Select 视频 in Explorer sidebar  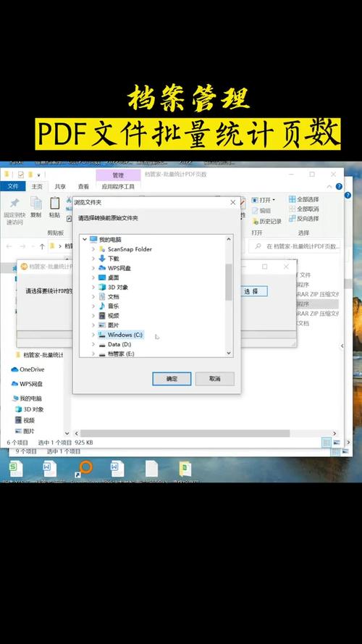25,420
